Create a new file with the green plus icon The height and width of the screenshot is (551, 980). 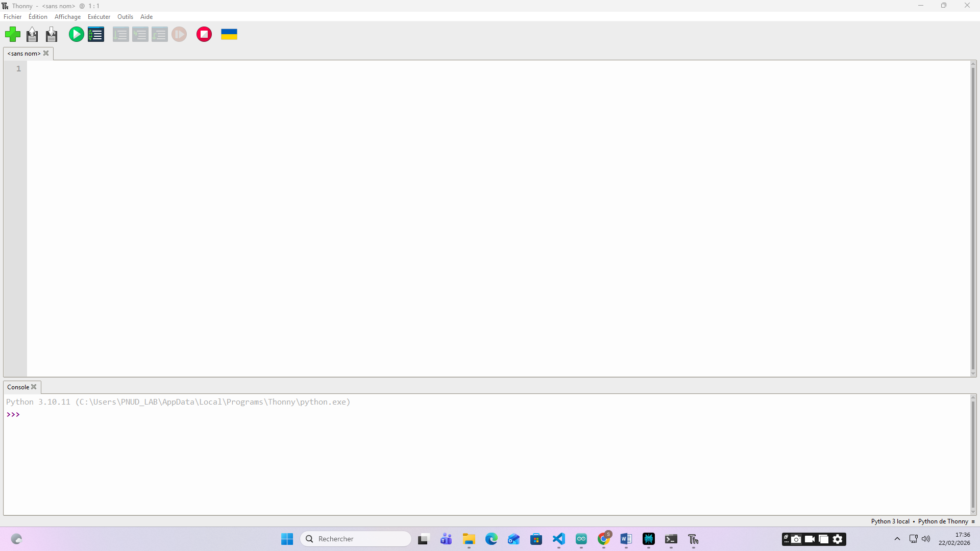(13, 34)
